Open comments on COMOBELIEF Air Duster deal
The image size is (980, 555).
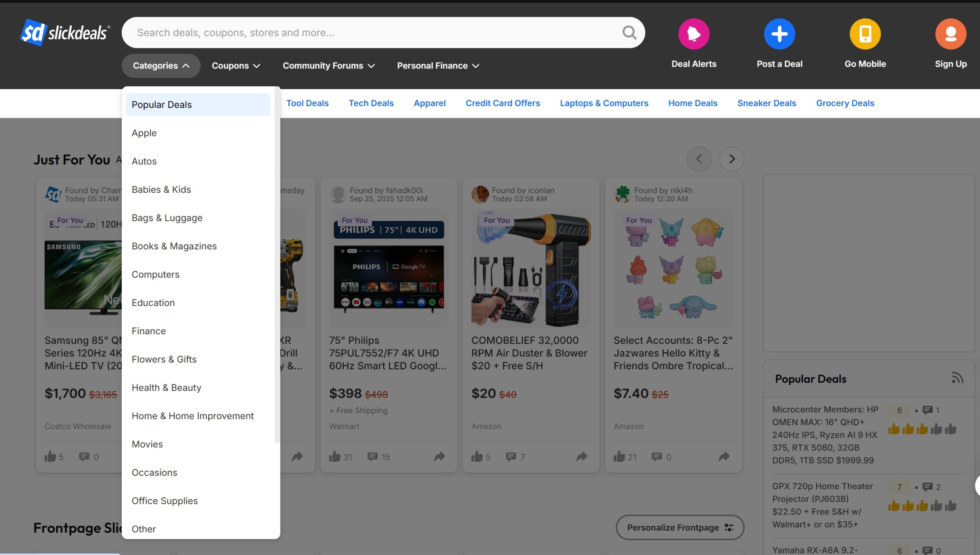pos(511,457)
